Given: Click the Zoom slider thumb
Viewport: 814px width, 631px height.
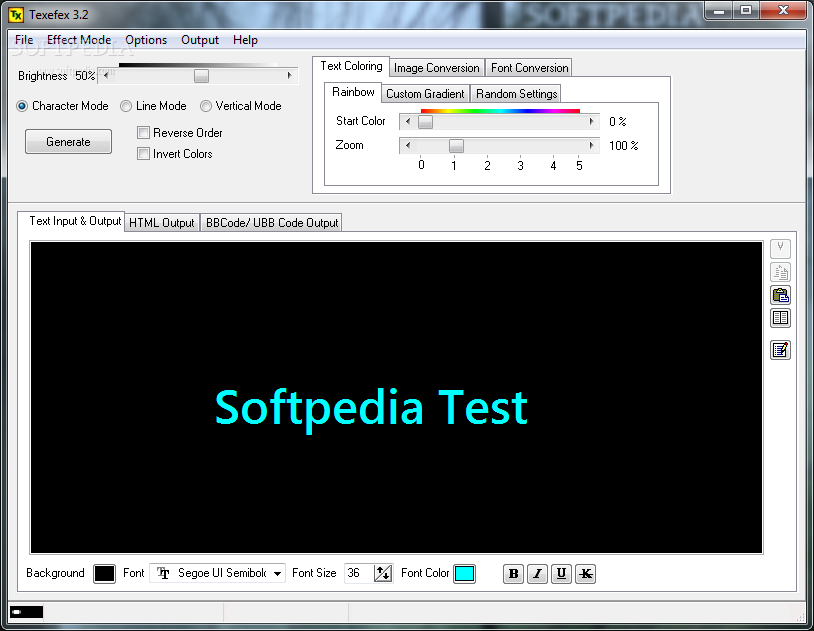Looking at the screenshot, I should click(x=456, y=146).
